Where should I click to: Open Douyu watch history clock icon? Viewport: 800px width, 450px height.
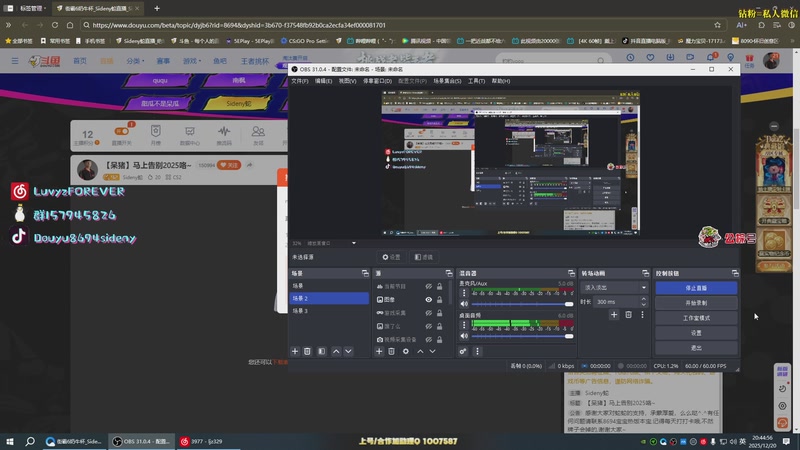click(630, 58)
